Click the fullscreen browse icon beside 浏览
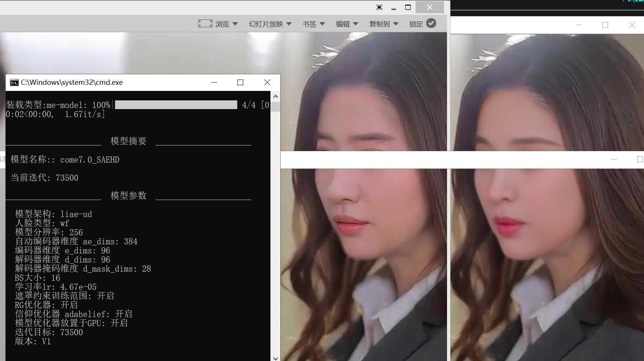This screenshot has width=644, height=361. point(205,23)
